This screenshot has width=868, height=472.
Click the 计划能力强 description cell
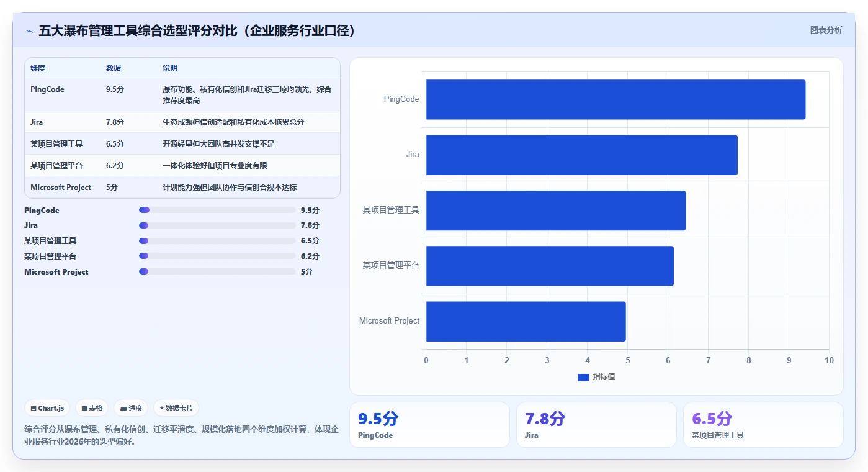point(230,188)
